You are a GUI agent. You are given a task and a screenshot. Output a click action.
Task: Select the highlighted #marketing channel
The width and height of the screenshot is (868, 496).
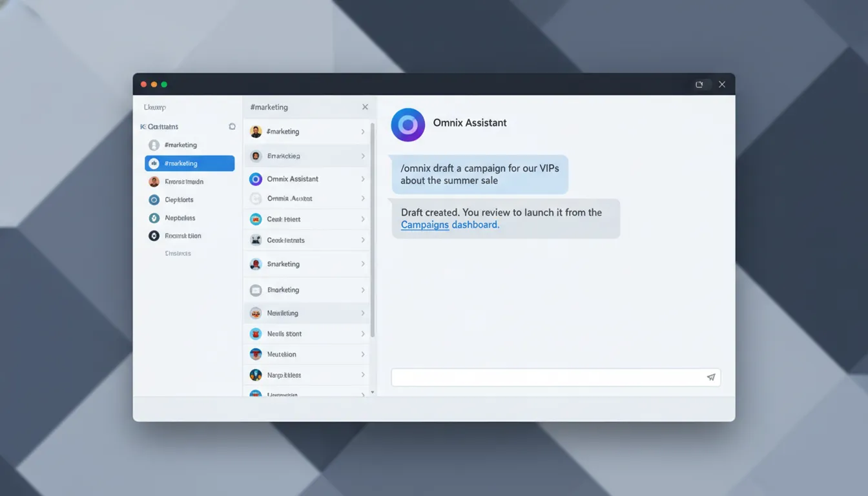189,163
